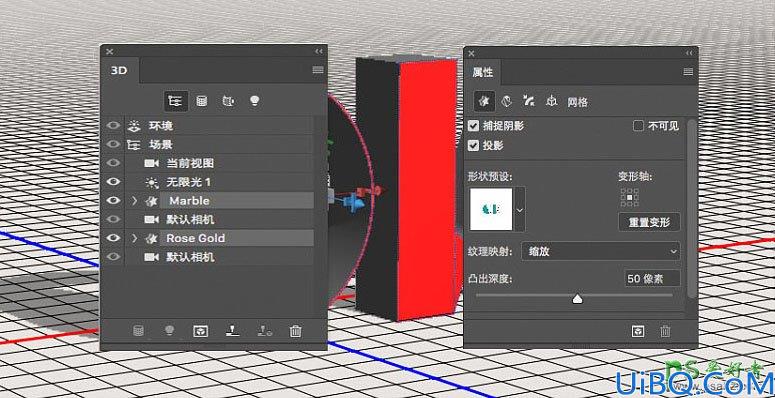
Task: Select 默认相机 row below Rose Gold
Action: click(x=219, y=257)
